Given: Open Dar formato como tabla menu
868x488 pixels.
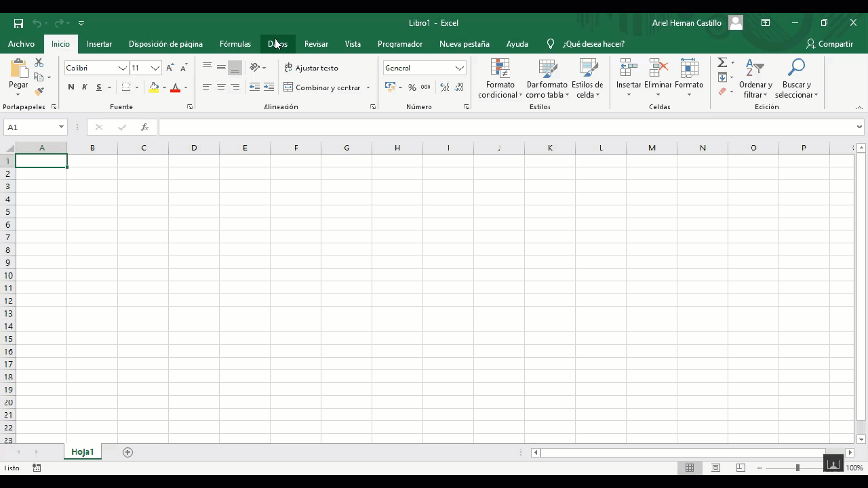Looking at the screenshot, I should pos(547,79).
